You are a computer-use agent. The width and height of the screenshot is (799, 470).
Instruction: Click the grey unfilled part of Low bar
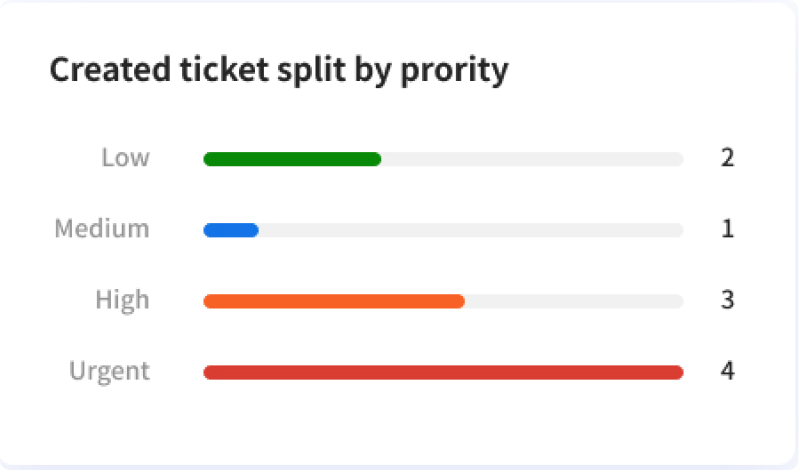(x=532, y=159)
